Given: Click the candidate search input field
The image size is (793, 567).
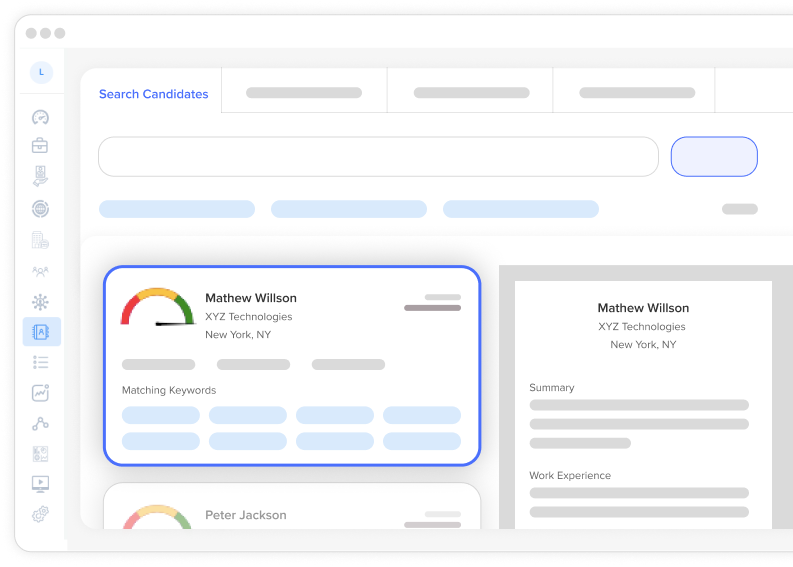Looking at the screenshot, I should 378,157.
